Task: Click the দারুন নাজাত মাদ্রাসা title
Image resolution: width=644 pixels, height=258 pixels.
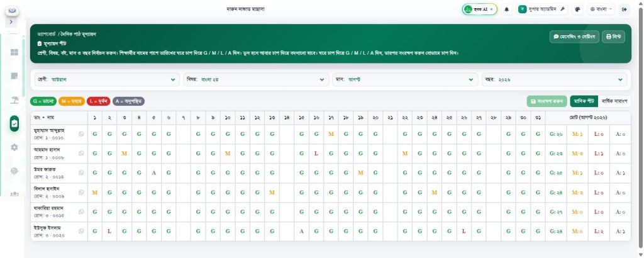Action: click(246, 9)
